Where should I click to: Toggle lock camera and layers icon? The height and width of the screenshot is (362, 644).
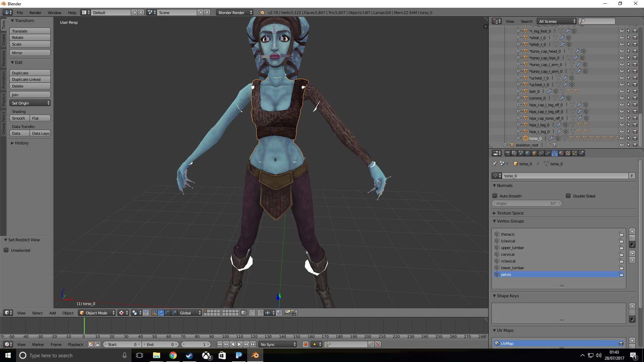[x=244, y=313]
